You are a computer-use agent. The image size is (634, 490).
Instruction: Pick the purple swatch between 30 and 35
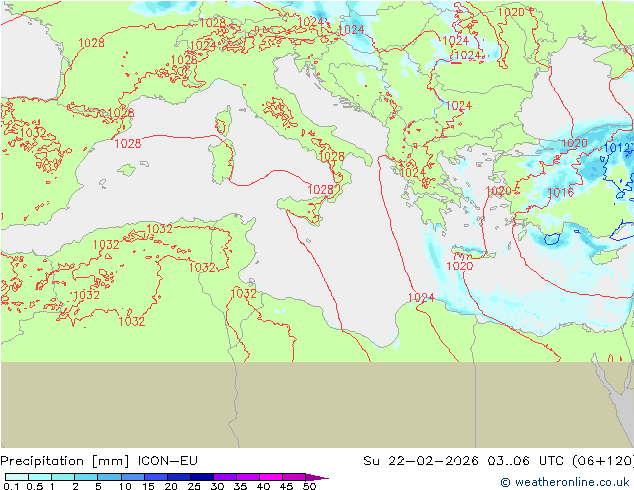pos(225,477)
